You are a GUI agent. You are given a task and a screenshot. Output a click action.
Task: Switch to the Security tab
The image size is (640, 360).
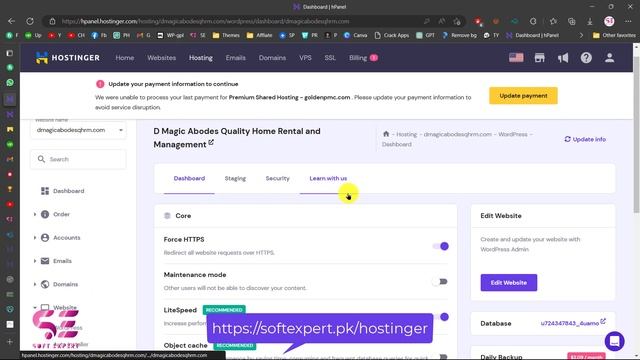(278, 178)
